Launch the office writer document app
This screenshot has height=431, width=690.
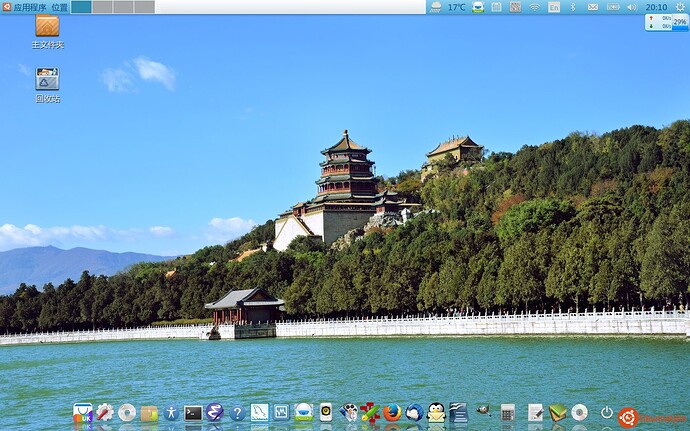tap(458, 413)
